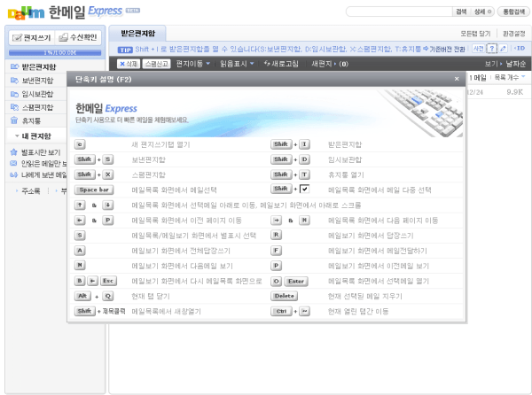This screenshot has width=532, height=395.
Task: Open 환경설정 settings
Action: pos(513,34)
